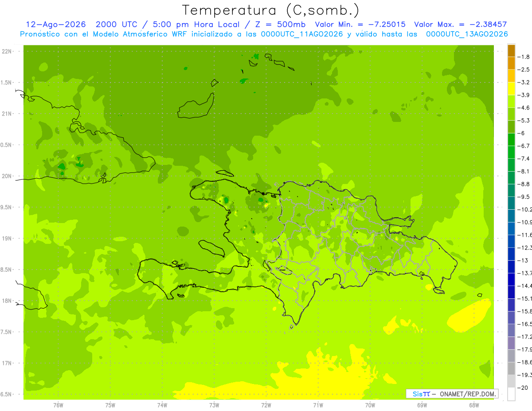Click the '71W' longitude label
Image resolution: width=532 pixels, height=411 pixels.
tap(318, 405)
